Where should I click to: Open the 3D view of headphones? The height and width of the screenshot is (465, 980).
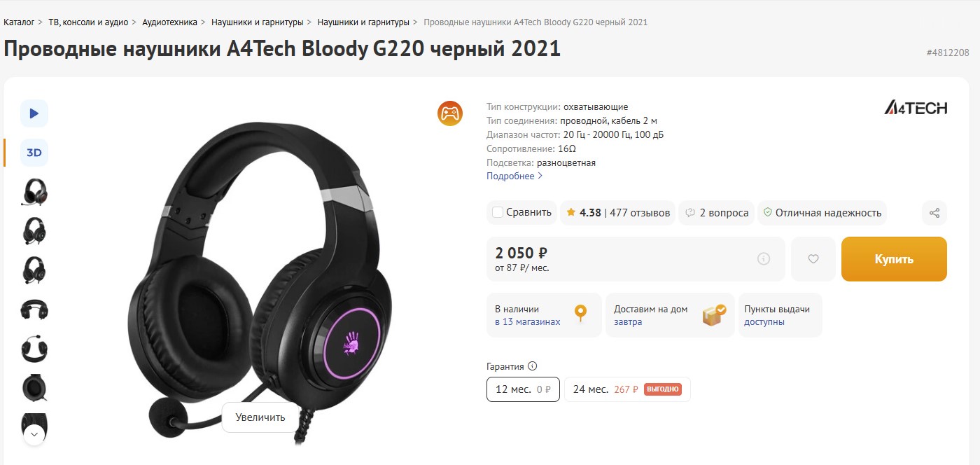point(34,153)
